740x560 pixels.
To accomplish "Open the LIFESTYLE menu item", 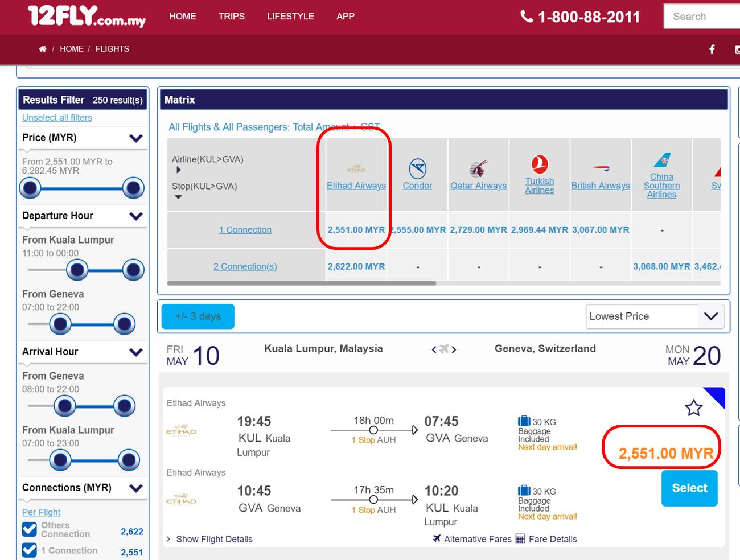I will click(x=291, y=17).
